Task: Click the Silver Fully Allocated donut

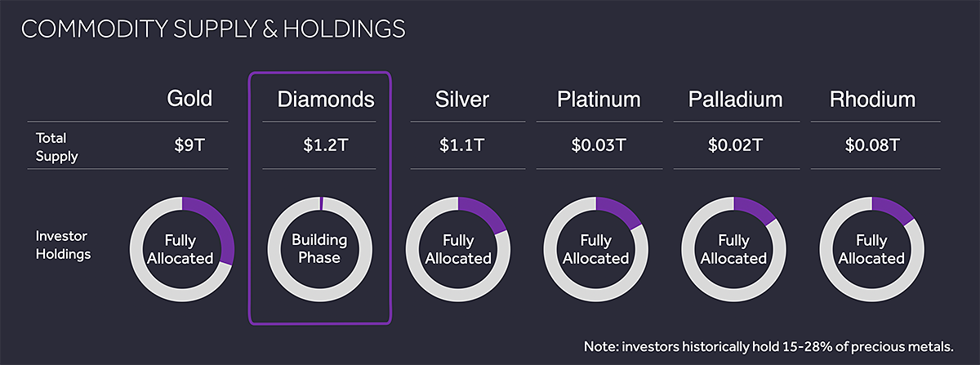Action: (458, 249)
